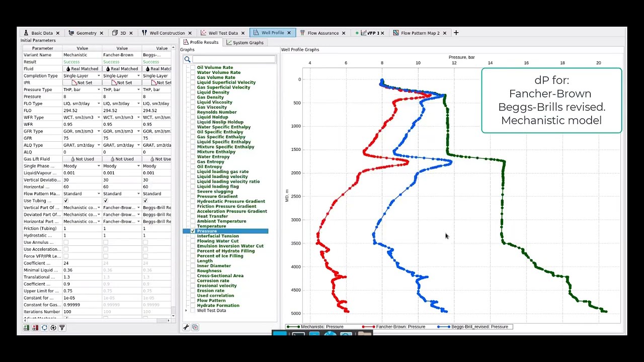The image size is (644, 362).
Task: Click the wrench settings icon under graph list
Action: pyautogui.click(x=186, y=327)
